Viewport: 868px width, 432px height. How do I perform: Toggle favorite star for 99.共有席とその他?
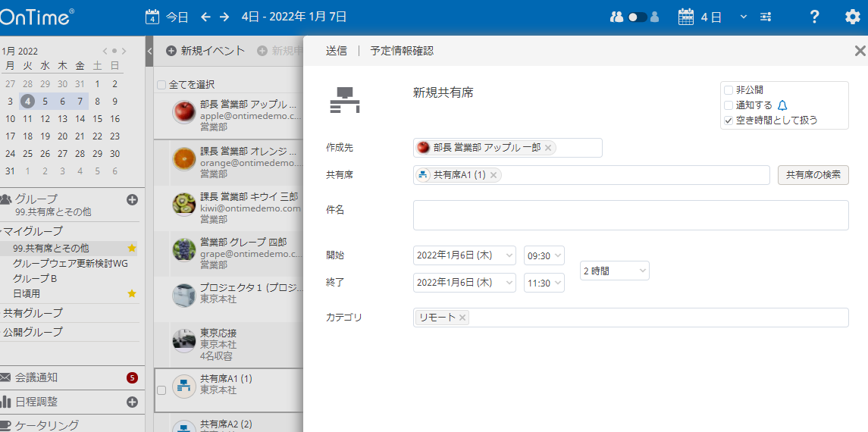(x=132, y=249)
